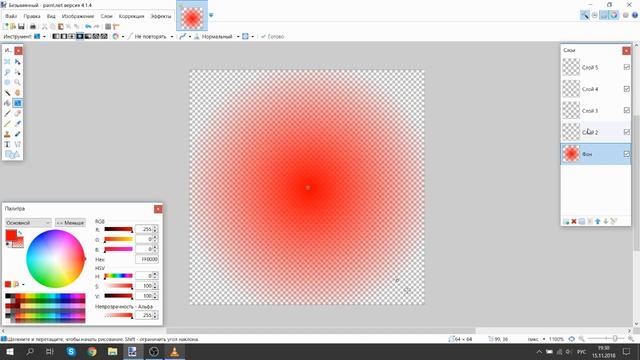Open the Файл menu
Screen dimensions: 640x360
11,16
